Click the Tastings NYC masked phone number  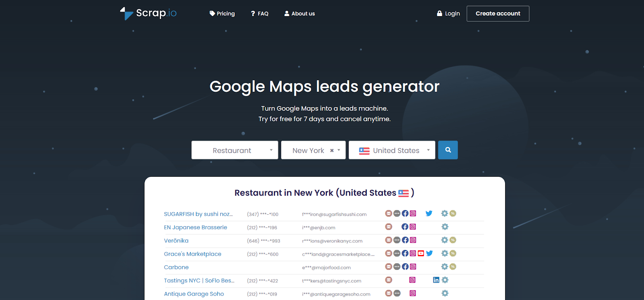[262, 281]
